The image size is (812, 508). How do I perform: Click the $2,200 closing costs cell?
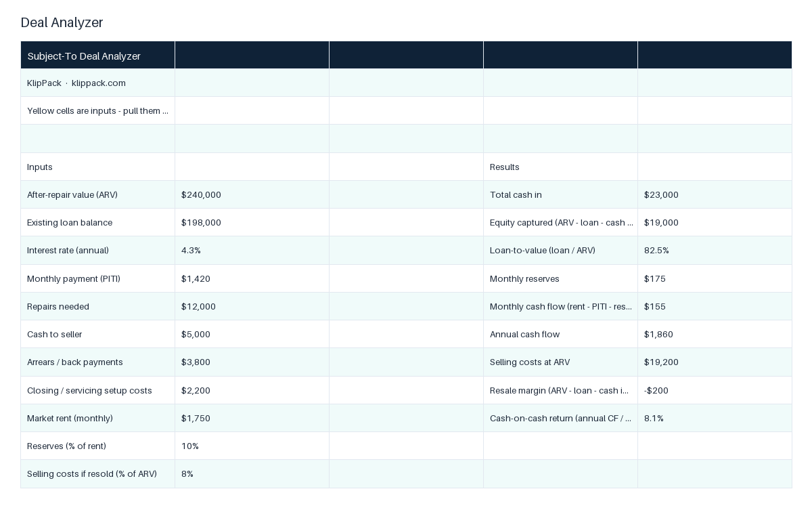pyautogui.click(x=252, y=390)
